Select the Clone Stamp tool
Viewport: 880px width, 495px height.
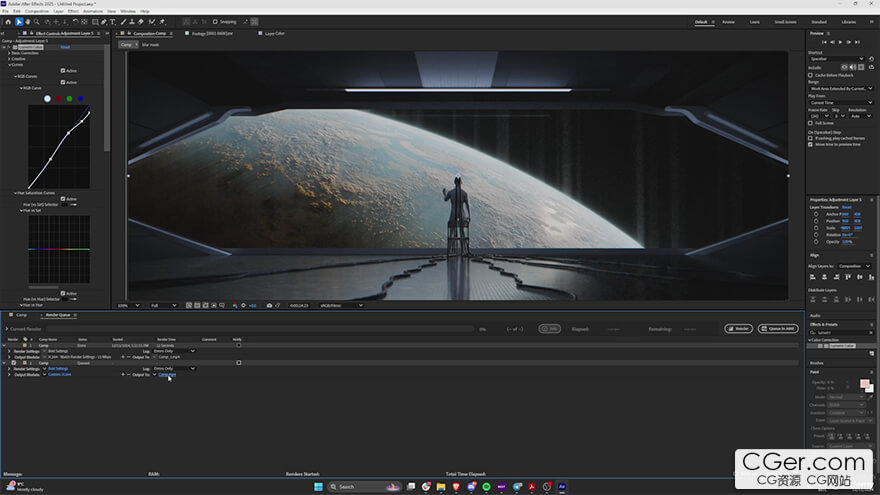point(132,22)
